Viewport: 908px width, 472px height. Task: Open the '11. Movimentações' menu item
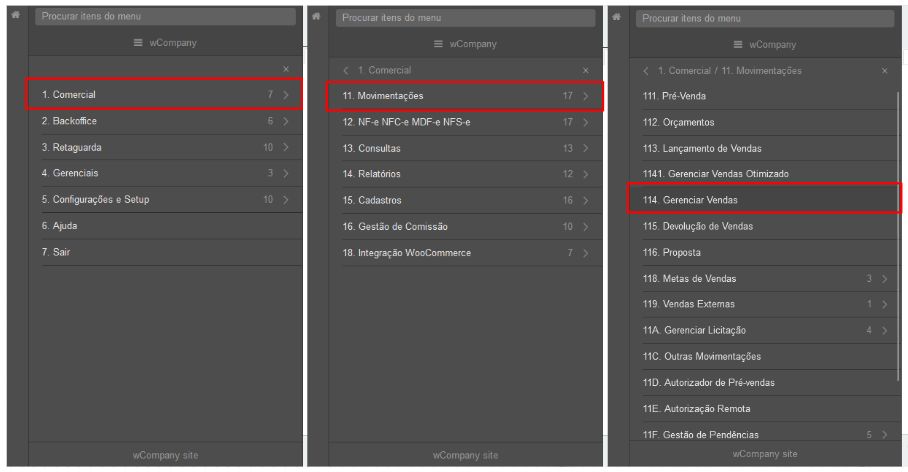pyautogui.click(x=464, y=96)
